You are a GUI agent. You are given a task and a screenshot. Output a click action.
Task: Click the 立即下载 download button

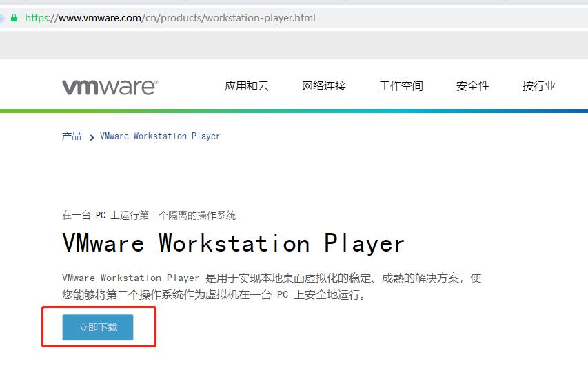point(98,327)
